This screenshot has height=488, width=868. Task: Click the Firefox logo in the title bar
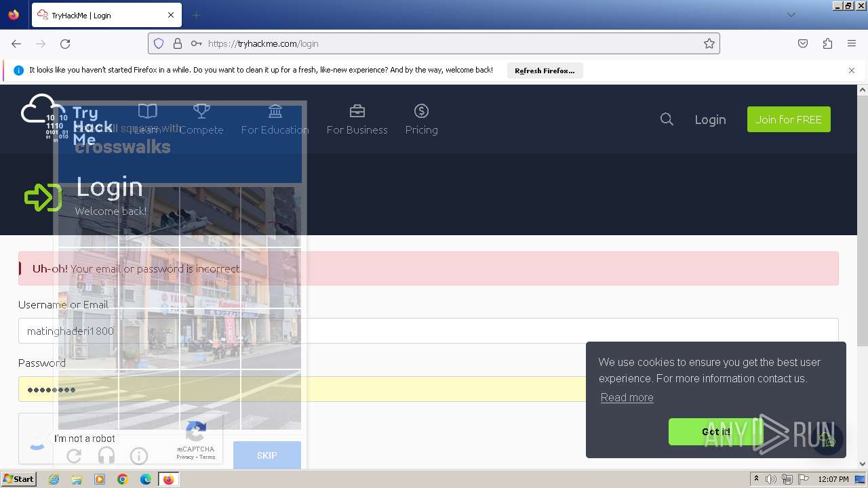click(x=14, y=15)
